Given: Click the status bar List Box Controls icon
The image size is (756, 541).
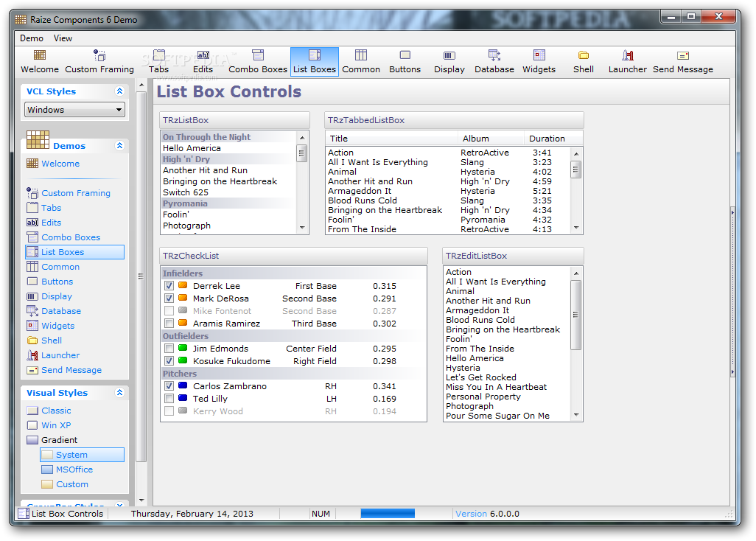Looking at the screenshot, I should (24, 514).
